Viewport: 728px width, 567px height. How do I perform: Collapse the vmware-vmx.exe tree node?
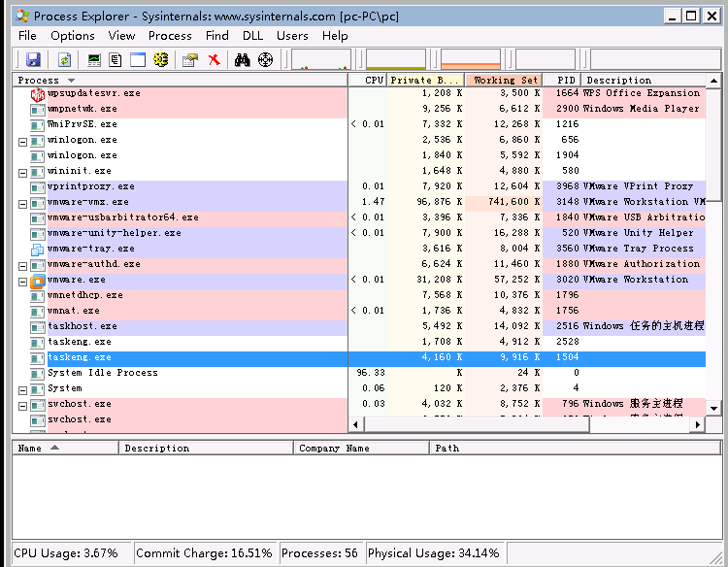pos(22,204)
